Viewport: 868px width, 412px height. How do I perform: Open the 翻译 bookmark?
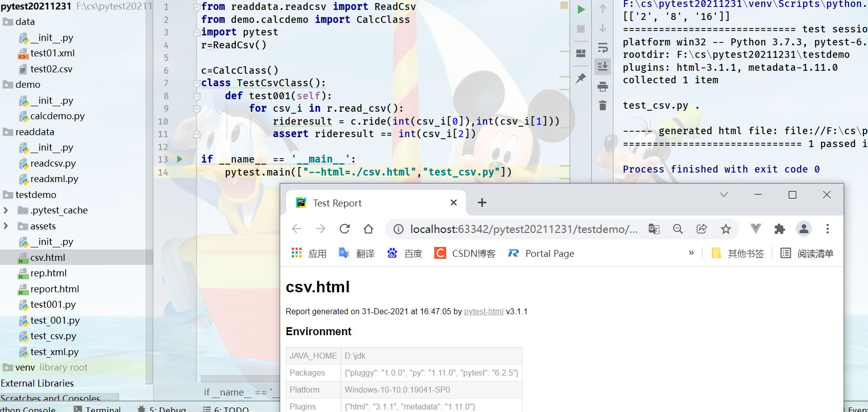356,253
